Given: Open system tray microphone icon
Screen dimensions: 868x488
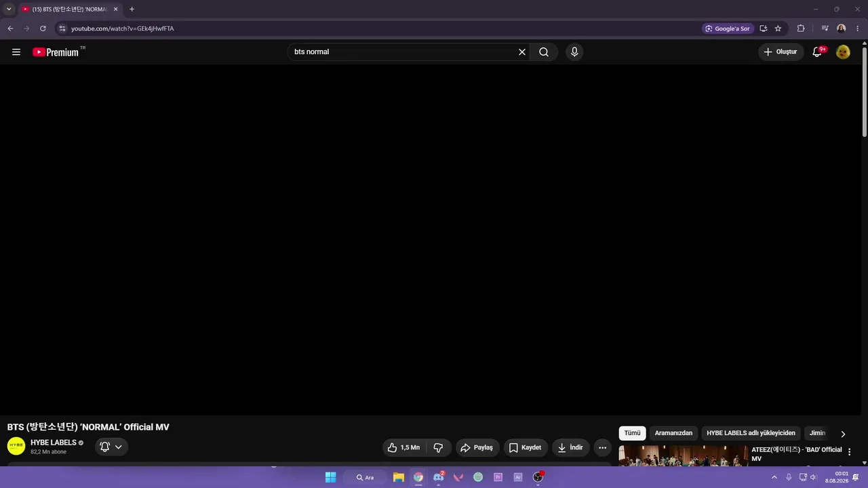Looking at the screenshot, I should [x=789, y=477].
